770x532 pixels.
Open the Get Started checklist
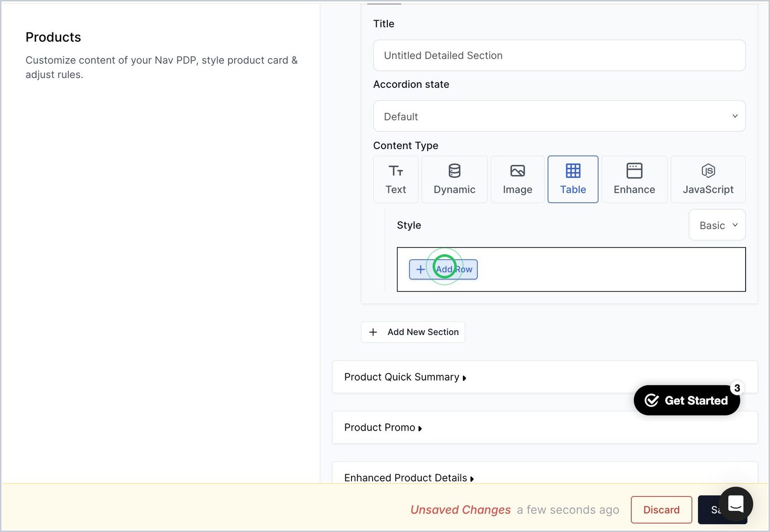[687, 400]
